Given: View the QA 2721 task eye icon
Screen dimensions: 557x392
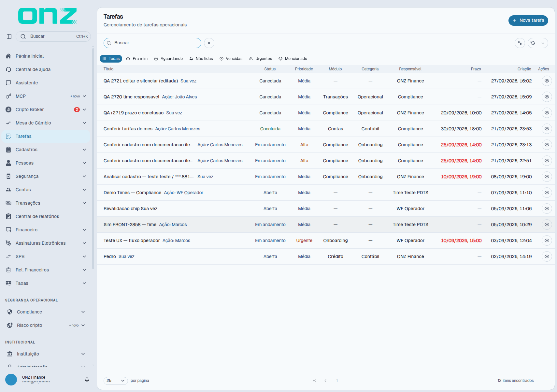Looking at the screenshot, I should (547, 81).
